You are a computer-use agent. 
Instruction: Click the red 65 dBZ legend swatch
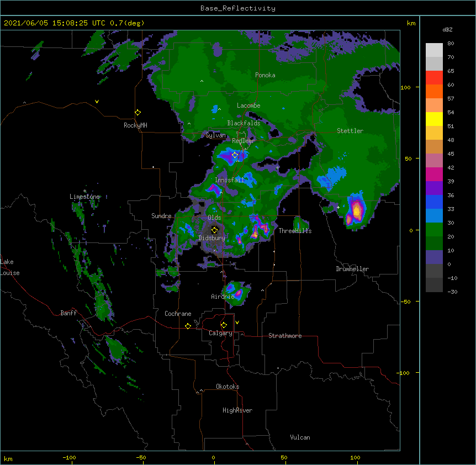click(434, 77)
